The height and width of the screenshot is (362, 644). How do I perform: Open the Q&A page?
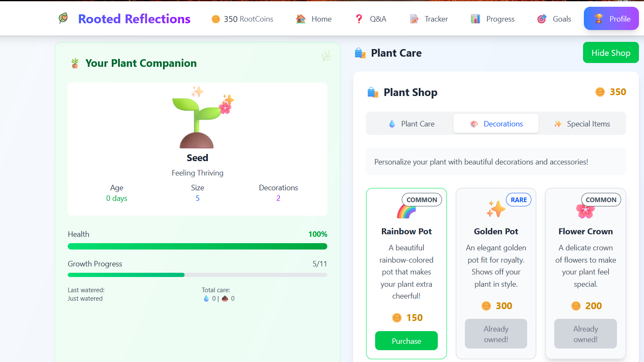pyautogui.click(x=371, y=19)
